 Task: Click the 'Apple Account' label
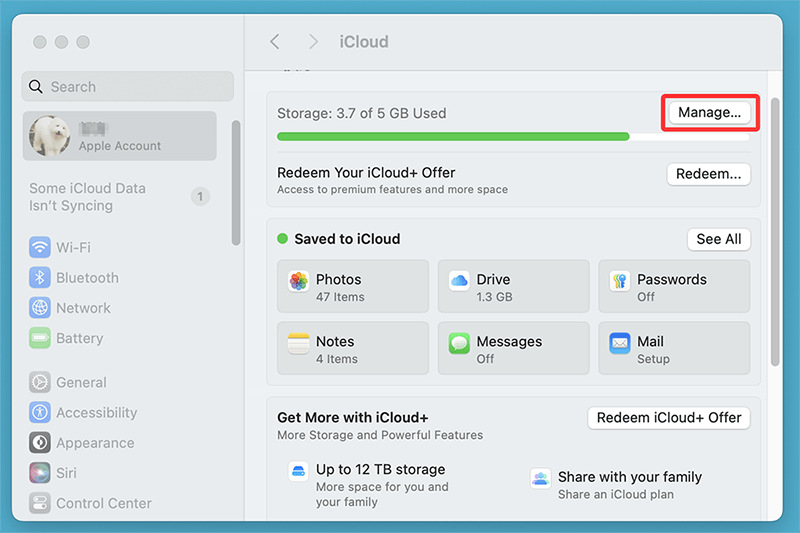pyautogui.click(x=119, y=146)
